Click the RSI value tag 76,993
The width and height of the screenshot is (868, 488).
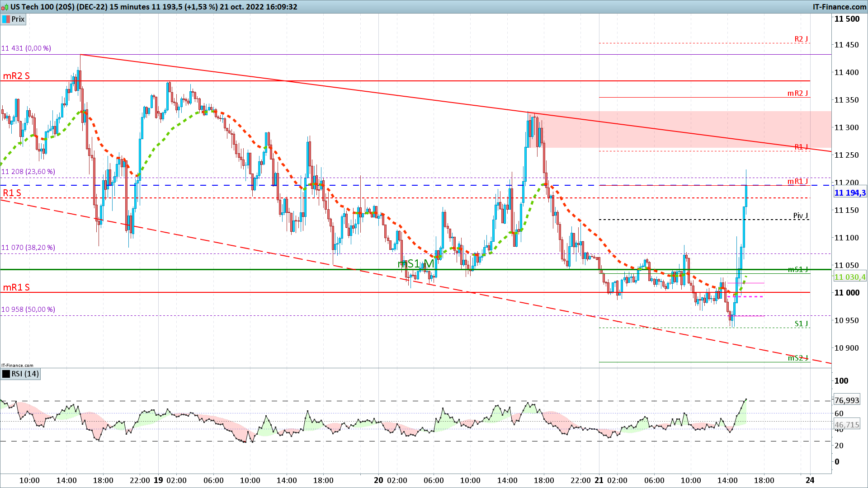tap(847, 400)
